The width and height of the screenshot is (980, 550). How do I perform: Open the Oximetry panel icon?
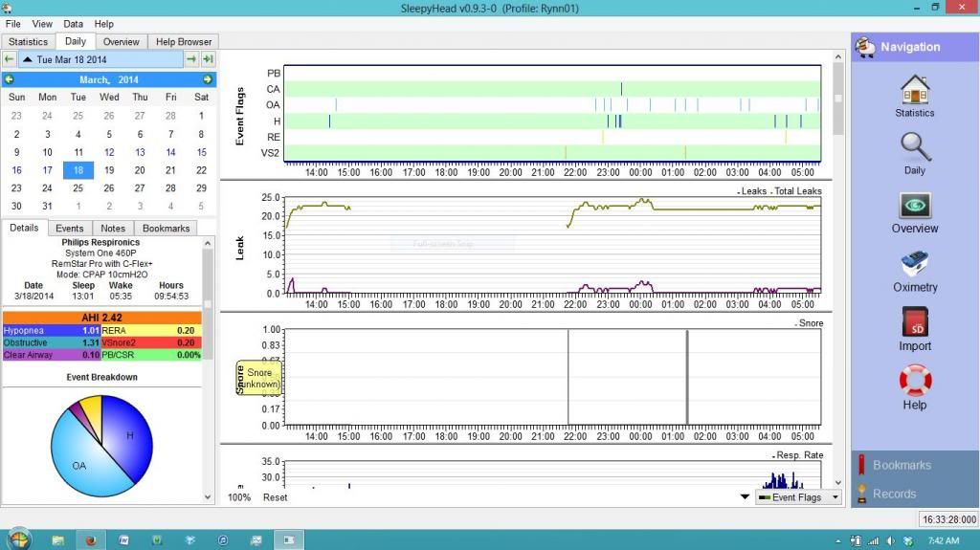[914, 268]
